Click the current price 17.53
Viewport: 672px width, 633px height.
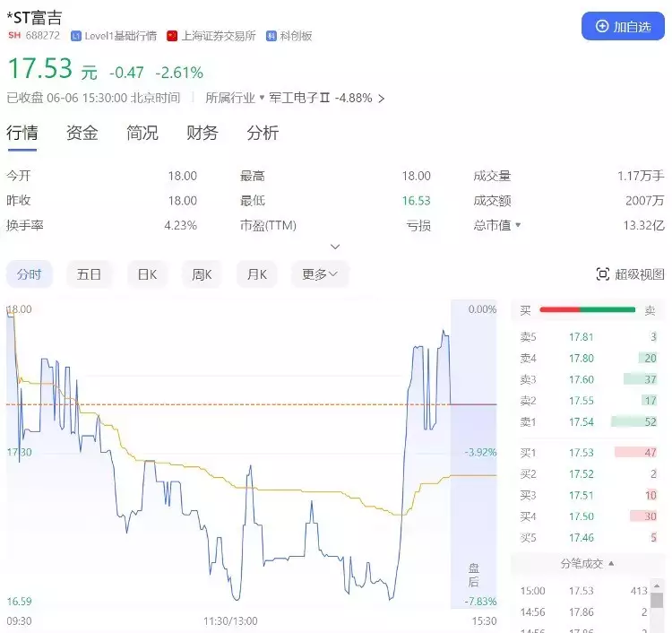point(40,69)
